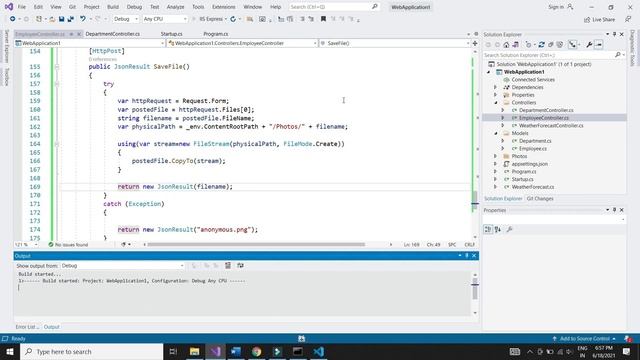
Task: Click Task View icon on taskbar
Action: point(173,351)
